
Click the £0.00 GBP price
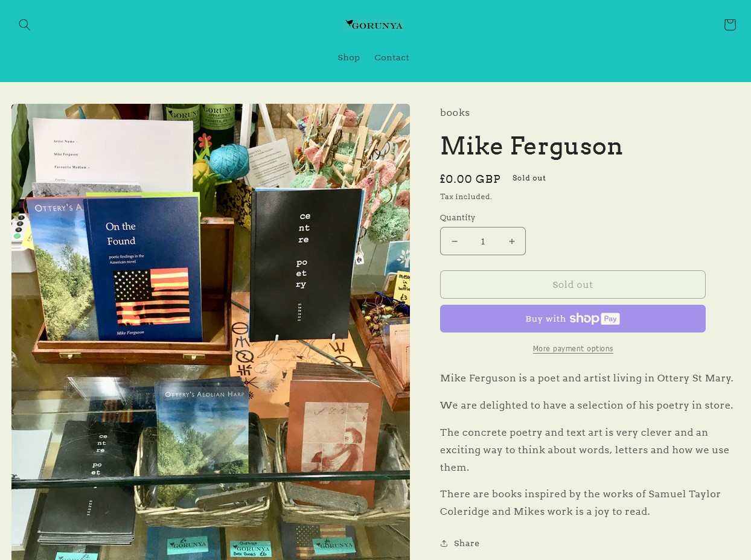click(470, 179)
